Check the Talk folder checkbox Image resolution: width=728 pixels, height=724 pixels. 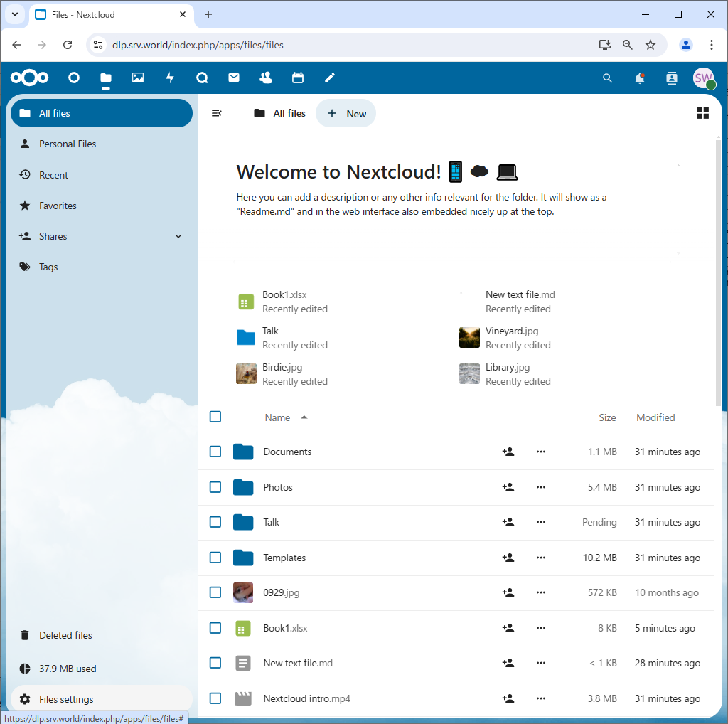215,522
